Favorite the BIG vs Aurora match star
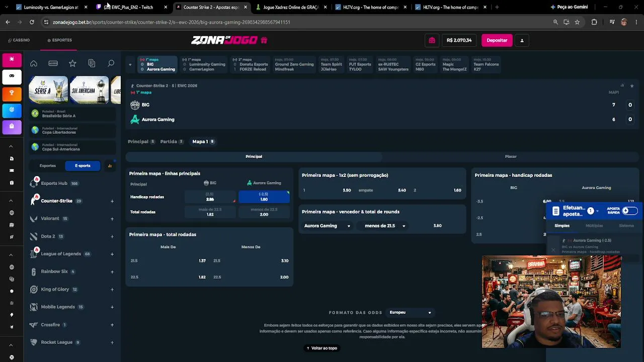 (x=632, y=86)
